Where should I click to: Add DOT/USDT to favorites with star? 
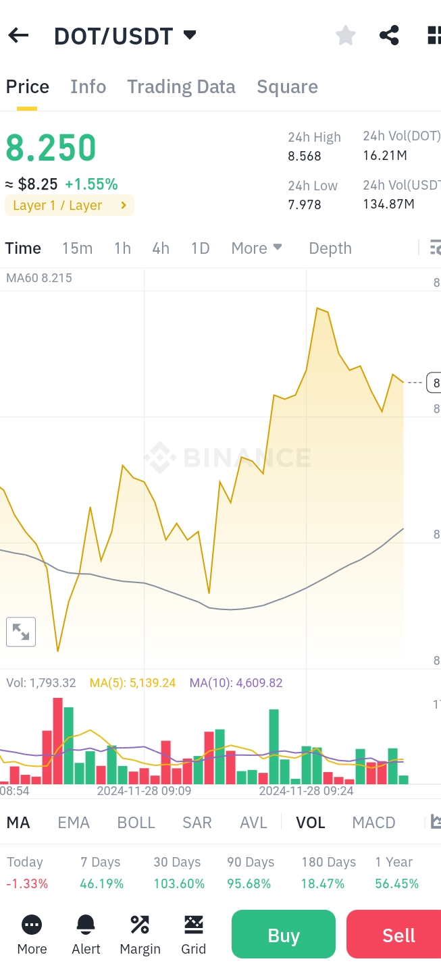coord(346,36)
